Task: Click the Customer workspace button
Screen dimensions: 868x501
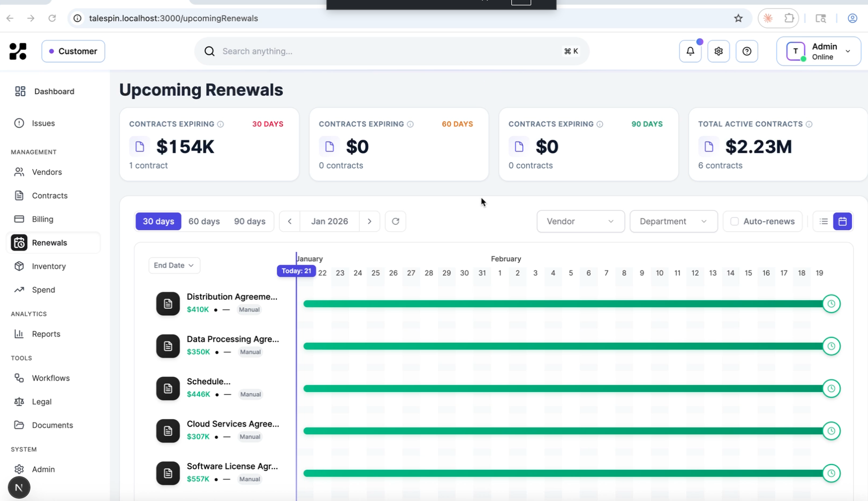Action: tap(73, 51)
